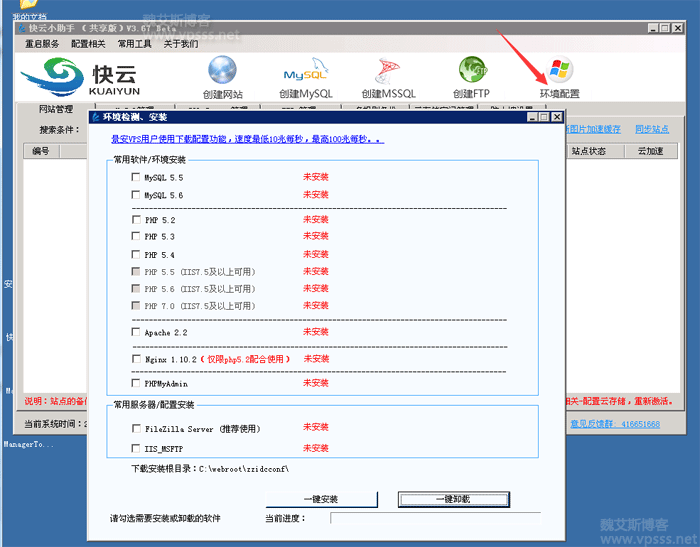
Task: Toggle the PHPMyAdmin checkbox
Action: tap(136, 384)
